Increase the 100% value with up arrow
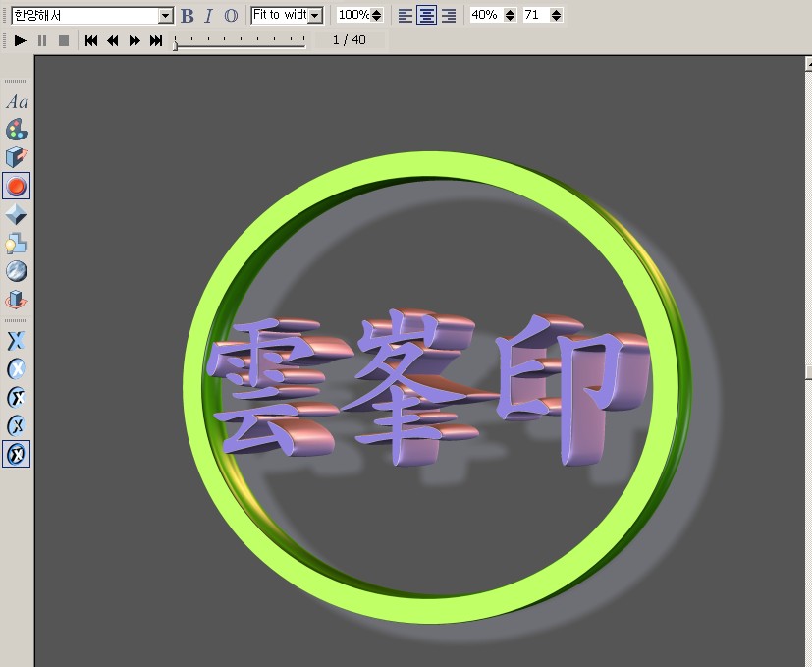Screen dimensions: 812x667 (x=377, y=12)
